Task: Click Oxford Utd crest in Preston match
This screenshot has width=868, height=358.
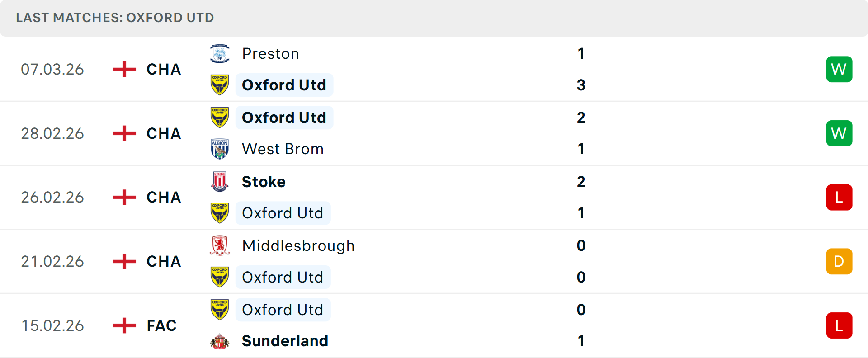Action: (220, 85)
